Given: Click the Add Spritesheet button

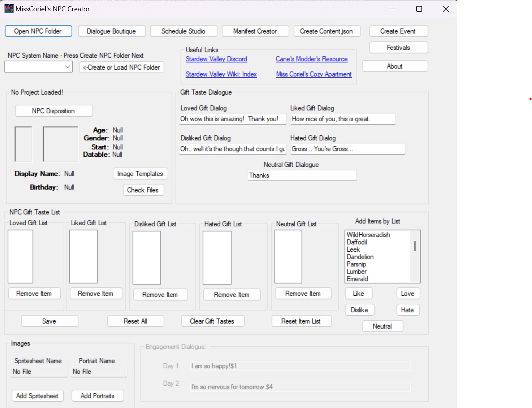Looking at the screenshot, I should (38, 396).
